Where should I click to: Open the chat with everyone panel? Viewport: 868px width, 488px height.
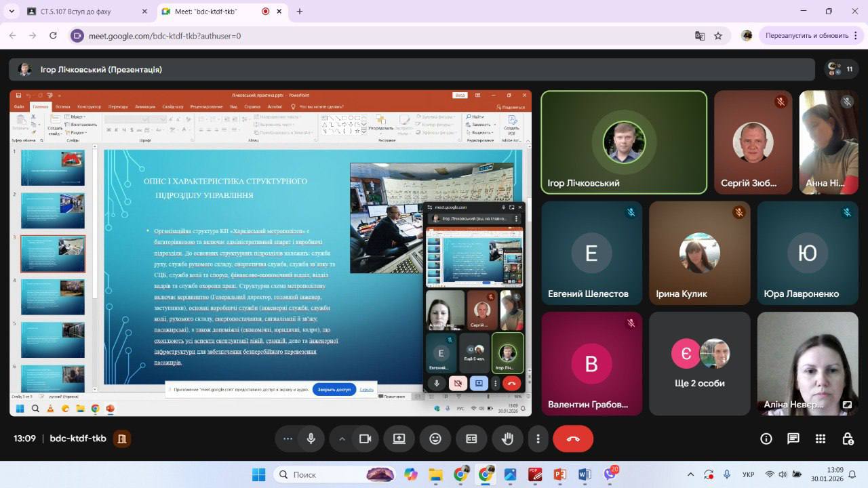pos(793,439)
